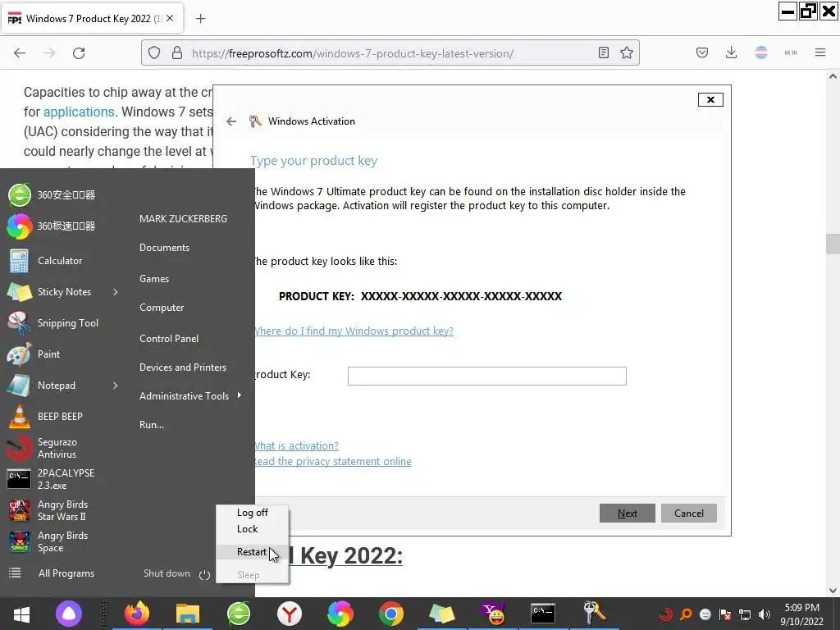Image resolution: width=840 pixels, height=630 pixels.
Task: Go back one page in Firefox
Action: tap(20, 53)
